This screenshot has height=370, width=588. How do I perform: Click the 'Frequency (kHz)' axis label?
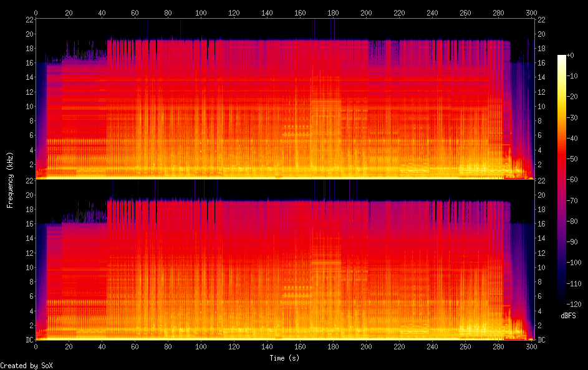click(10, 180)
